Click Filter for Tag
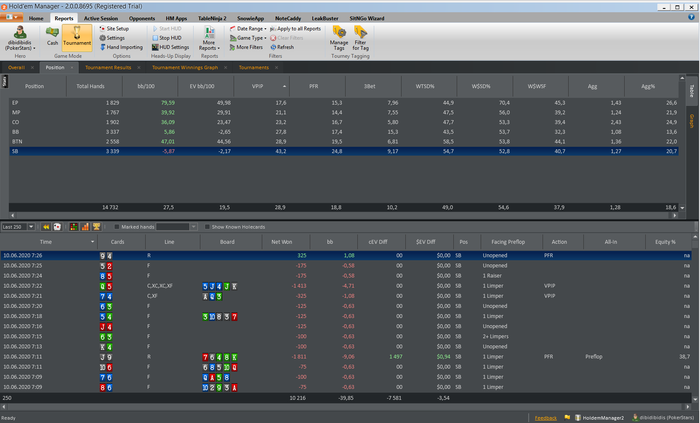700x423 pixels. point(360,38)
